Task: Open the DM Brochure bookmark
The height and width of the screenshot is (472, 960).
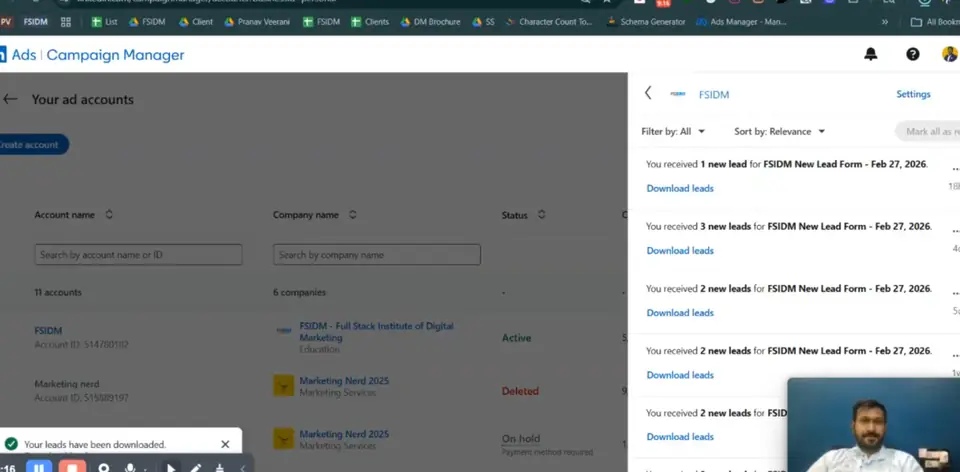Action: 430,22
